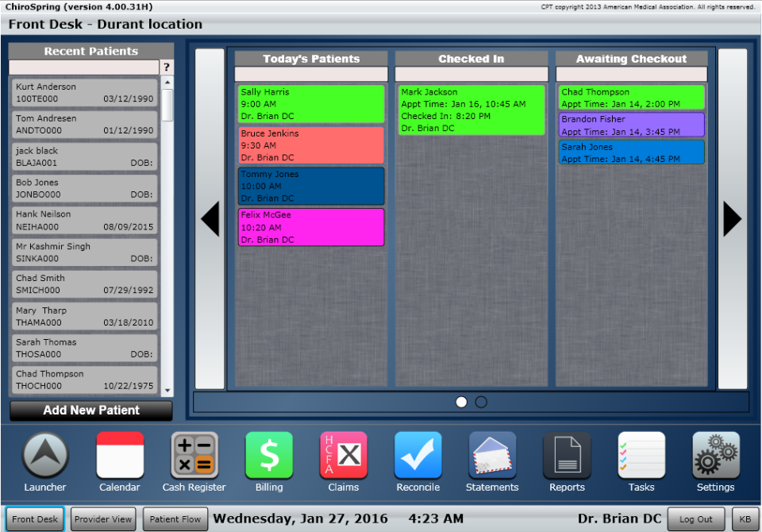Screen dimensions: 762x532
Task: Open the Tasks checklist icon
Action: 641,456
